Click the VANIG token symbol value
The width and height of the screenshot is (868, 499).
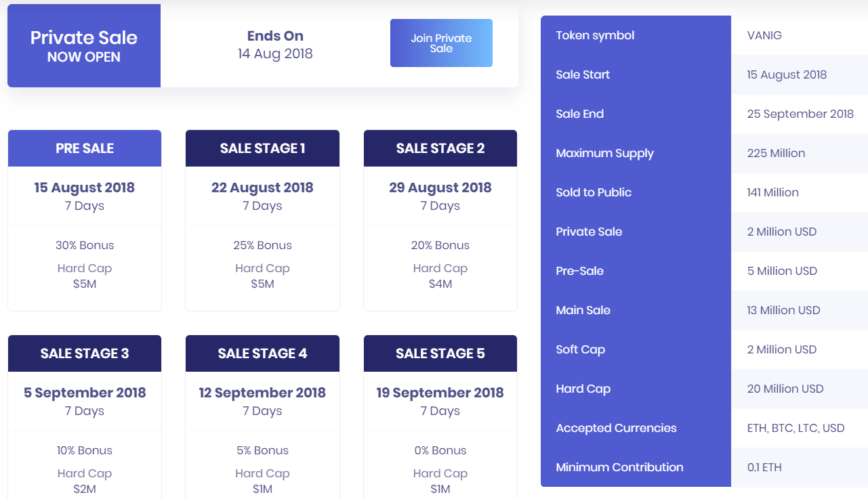point(764,35)
